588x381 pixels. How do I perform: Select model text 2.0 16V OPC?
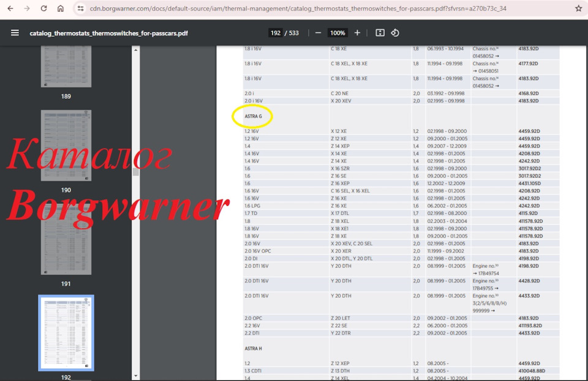click(x=258, y=251)
